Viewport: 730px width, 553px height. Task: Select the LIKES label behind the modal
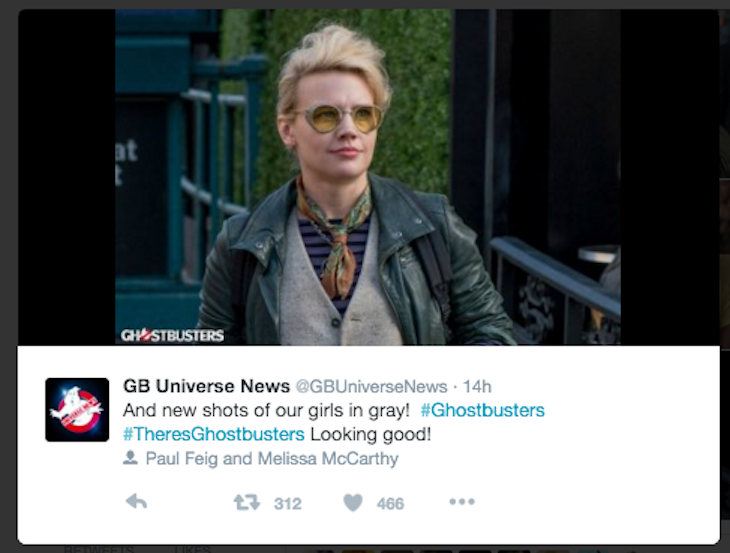[x=192, y=549]
